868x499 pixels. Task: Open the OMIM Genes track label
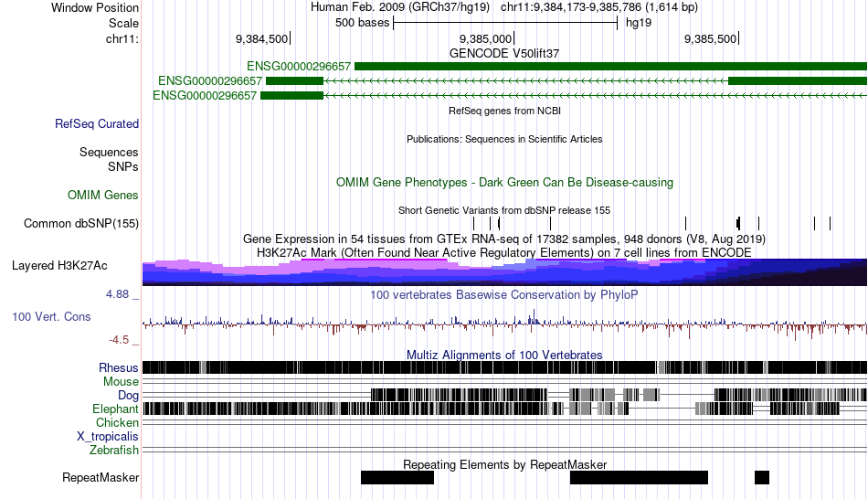click(x=103, y=195)
